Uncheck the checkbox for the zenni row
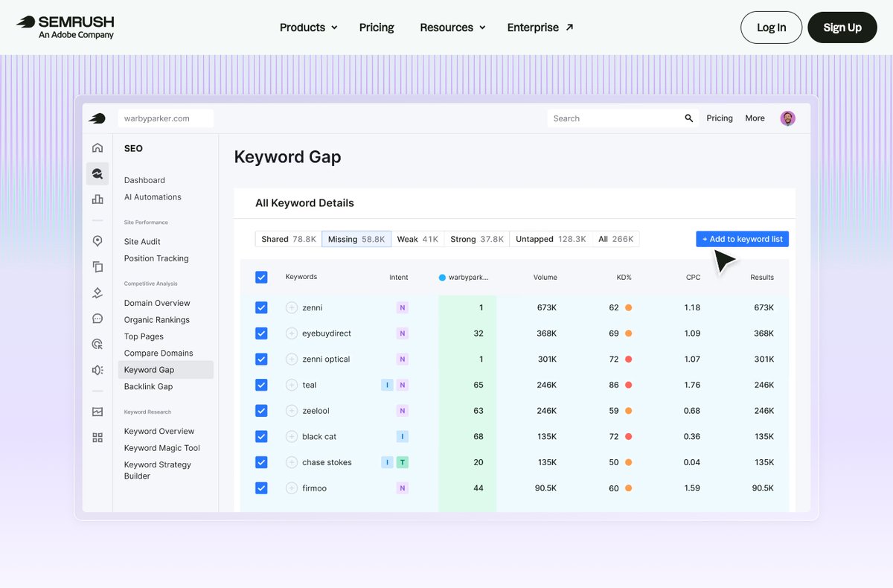The width and height of the screenshot is (893, 588). pos(261,307)
